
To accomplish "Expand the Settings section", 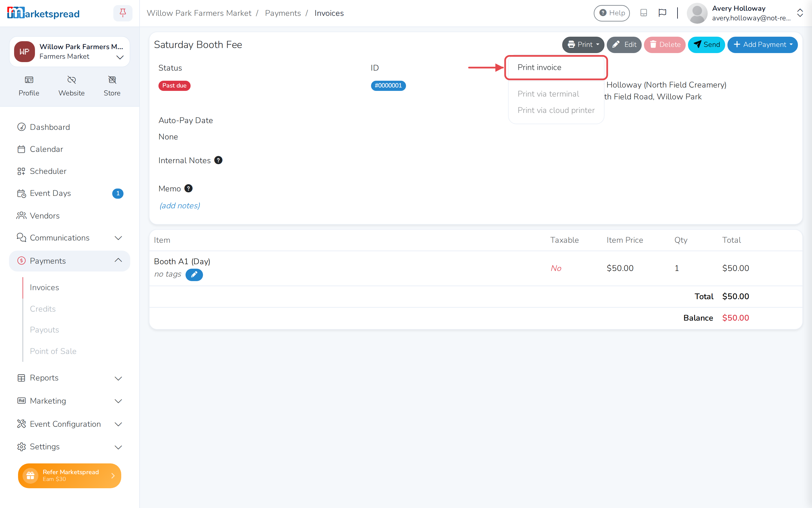I will (x=69, y=447).
